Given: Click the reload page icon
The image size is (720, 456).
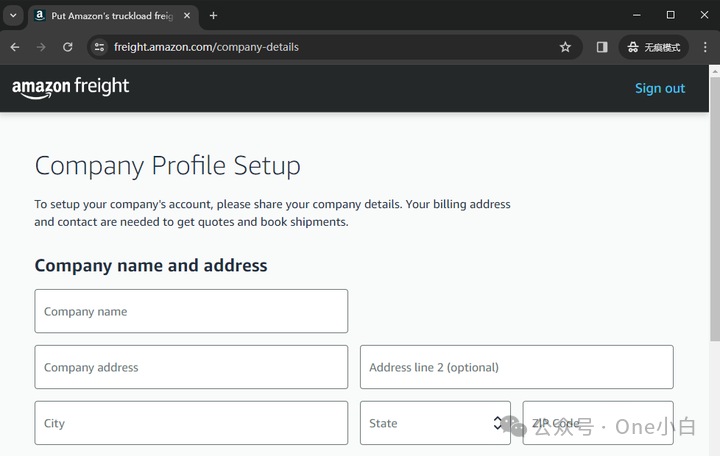Looking at the screenshot, I should point(68,47).
